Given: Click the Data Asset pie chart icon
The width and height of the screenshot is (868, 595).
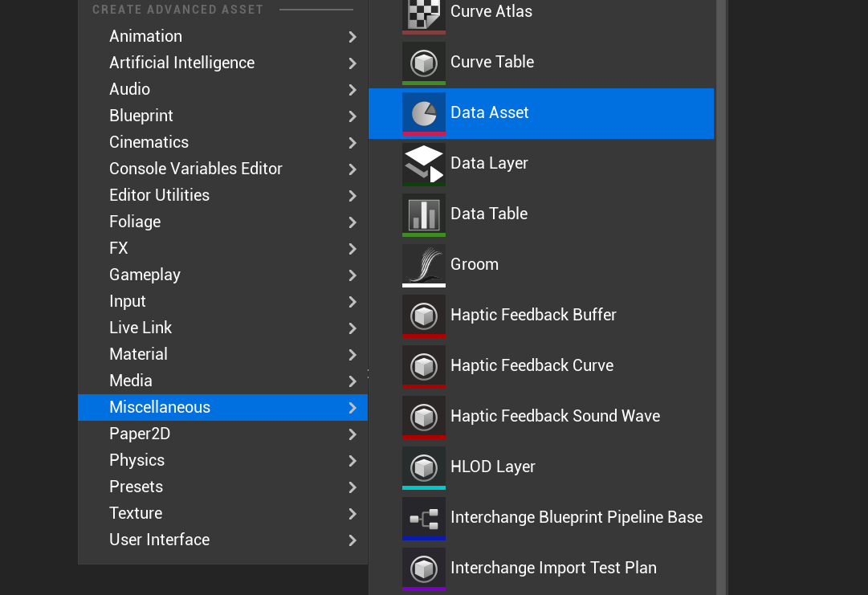Looking at the screenshot, I should [423, 112].
